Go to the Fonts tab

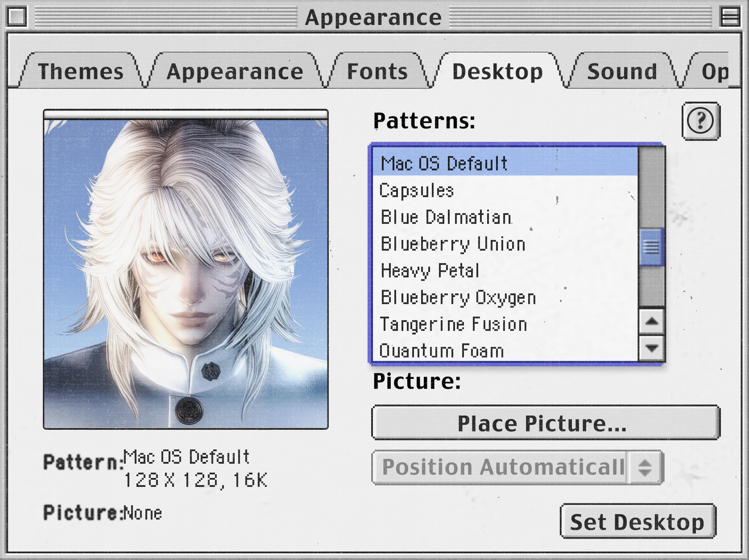(x=377, y=71)
